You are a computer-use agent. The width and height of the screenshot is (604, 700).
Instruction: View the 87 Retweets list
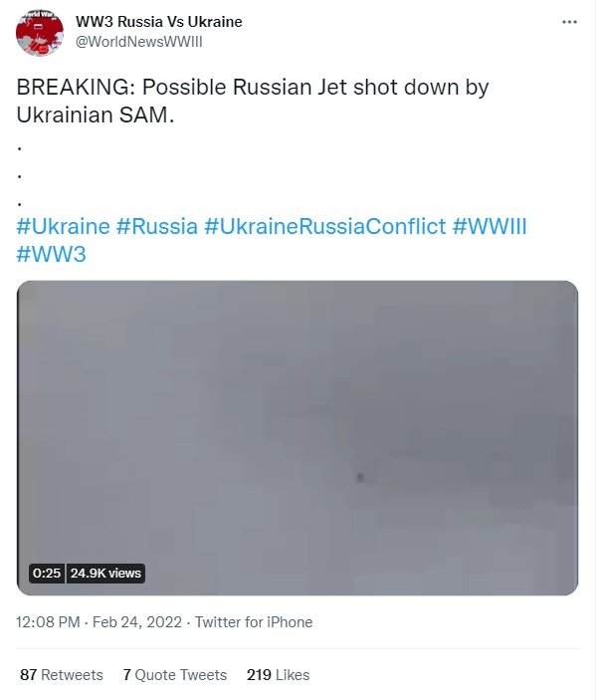61,675
